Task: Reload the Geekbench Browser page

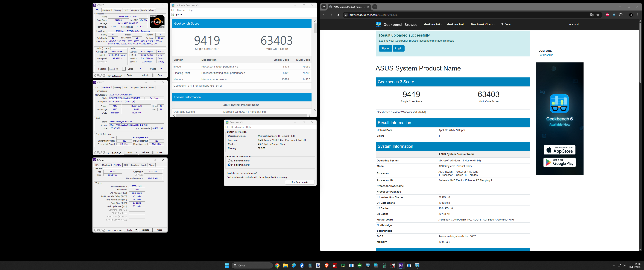Action: 338,15
